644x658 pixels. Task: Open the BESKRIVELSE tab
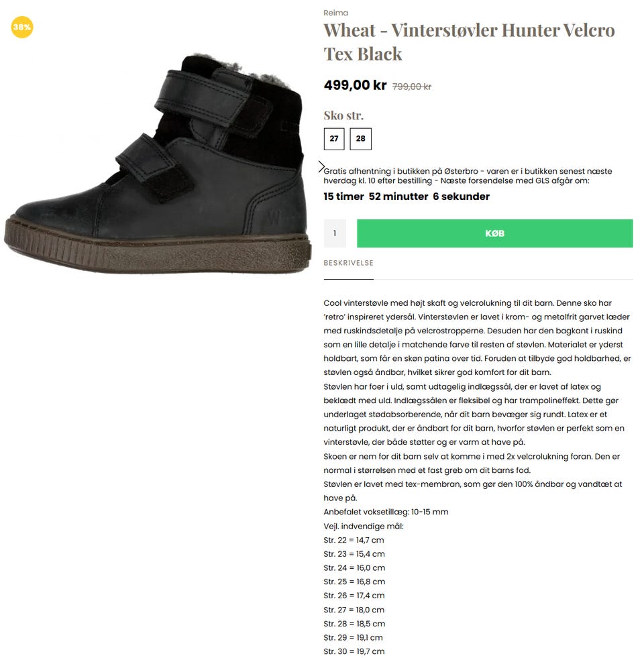pos(348,263)
